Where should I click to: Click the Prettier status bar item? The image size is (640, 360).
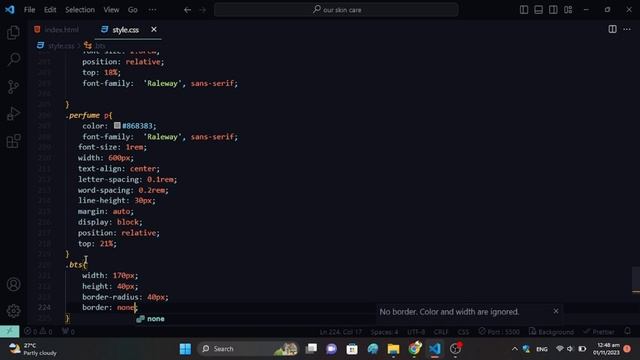(x=598, y=332)
